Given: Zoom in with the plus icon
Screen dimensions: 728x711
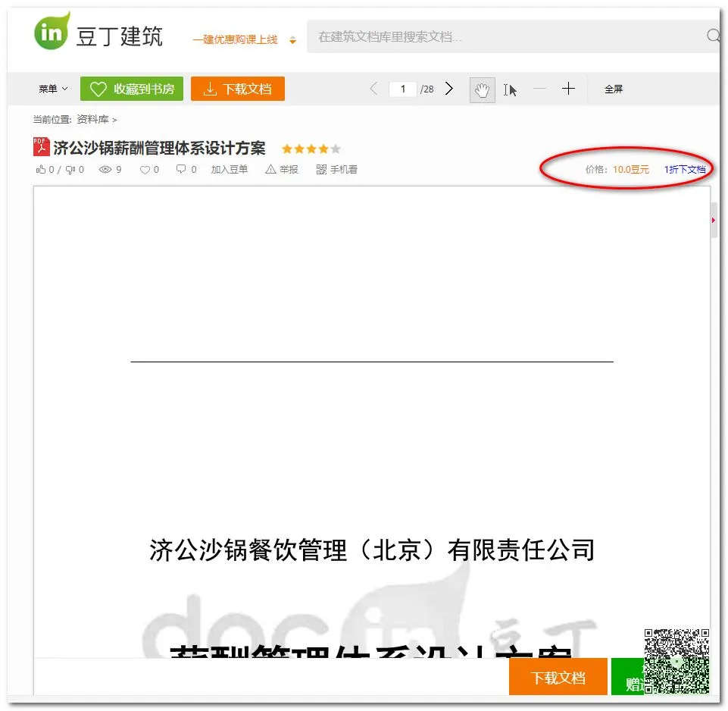Looking at the screenshot, I should tap(568, 88).
